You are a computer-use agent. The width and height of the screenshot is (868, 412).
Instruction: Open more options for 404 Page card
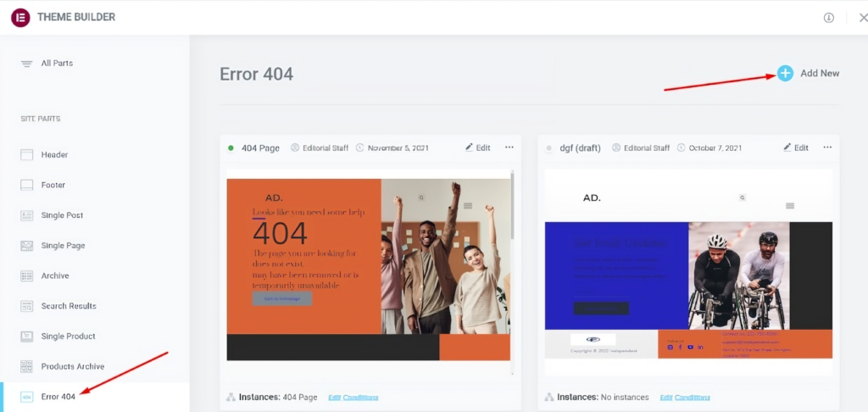[509, 148]
